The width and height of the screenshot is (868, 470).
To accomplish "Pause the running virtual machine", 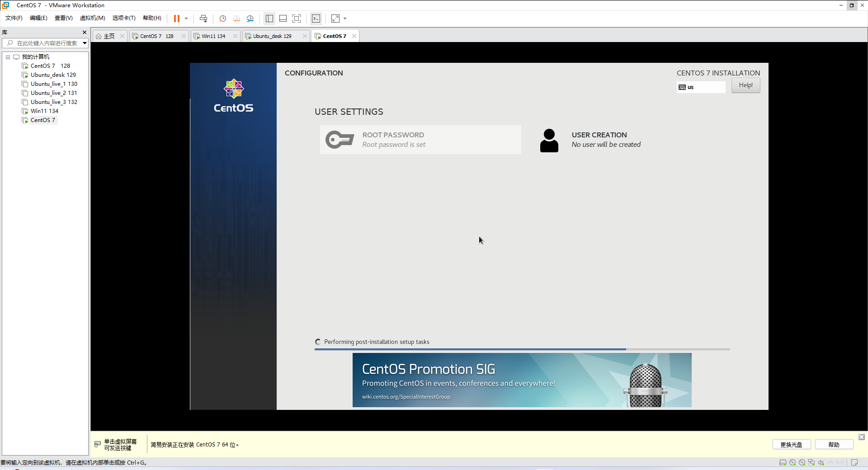I will point(177,19).
